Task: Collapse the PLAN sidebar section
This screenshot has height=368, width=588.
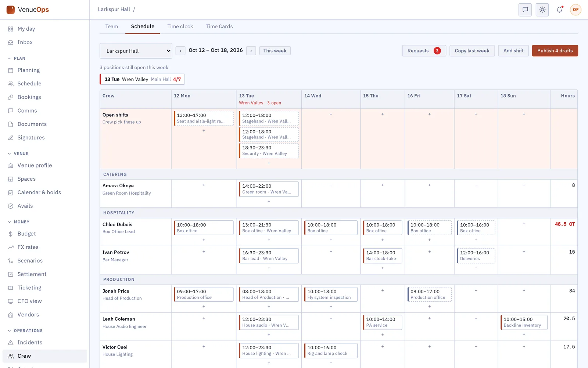Action: pos(17,58)
